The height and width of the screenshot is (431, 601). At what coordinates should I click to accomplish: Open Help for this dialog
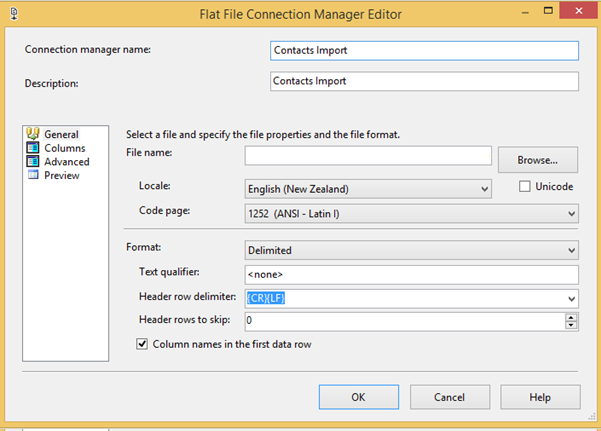click(x=540, y=397)
